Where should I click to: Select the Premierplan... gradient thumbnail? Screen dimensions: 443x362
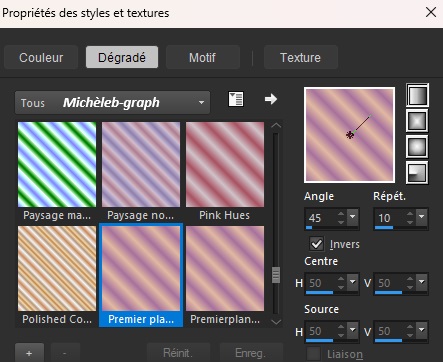225,268
